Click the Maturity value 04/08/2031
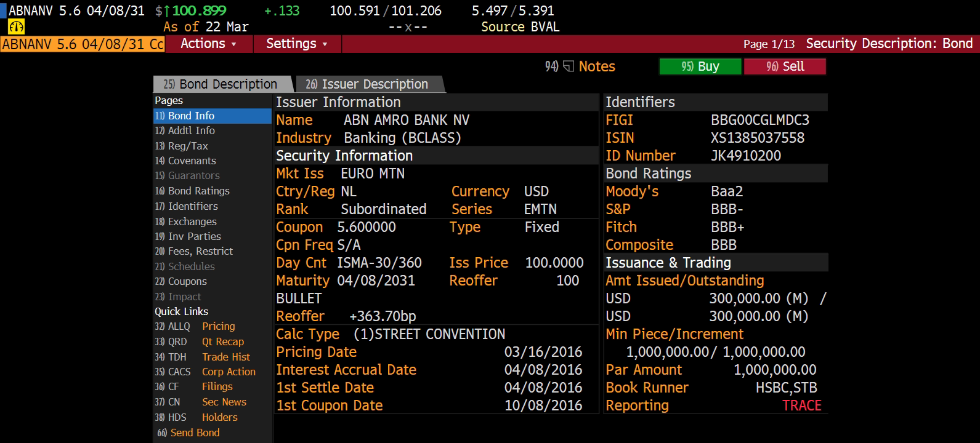This screenshot has width=980, height=443. point(376,281)
